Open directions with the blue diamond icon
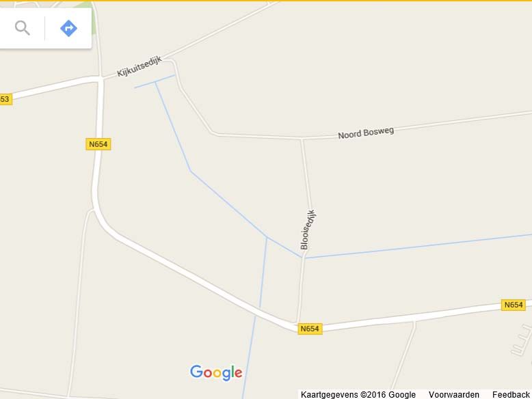Viewport: 532px width, 399px height. pos(68,28)
